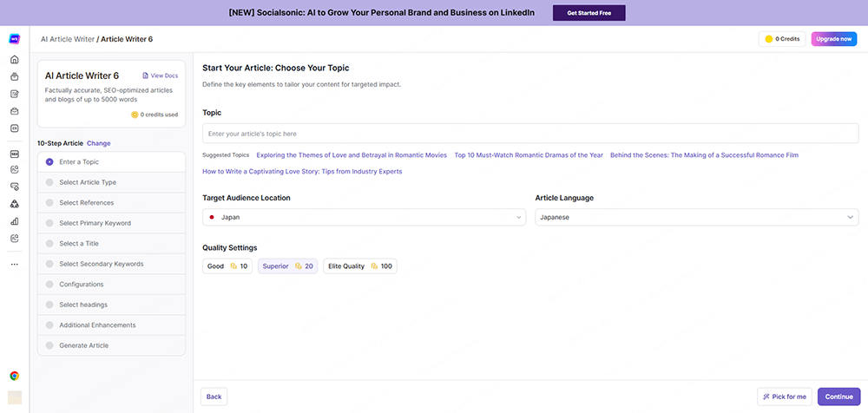
Task: Open the quotation-box icon in sidebar
Action: [15, 128]
